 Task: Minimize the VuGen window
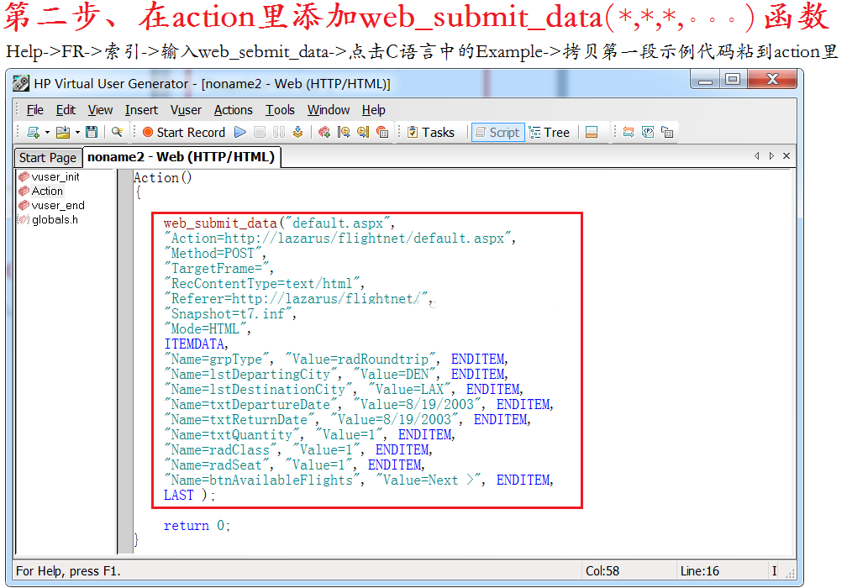[705, 80]
